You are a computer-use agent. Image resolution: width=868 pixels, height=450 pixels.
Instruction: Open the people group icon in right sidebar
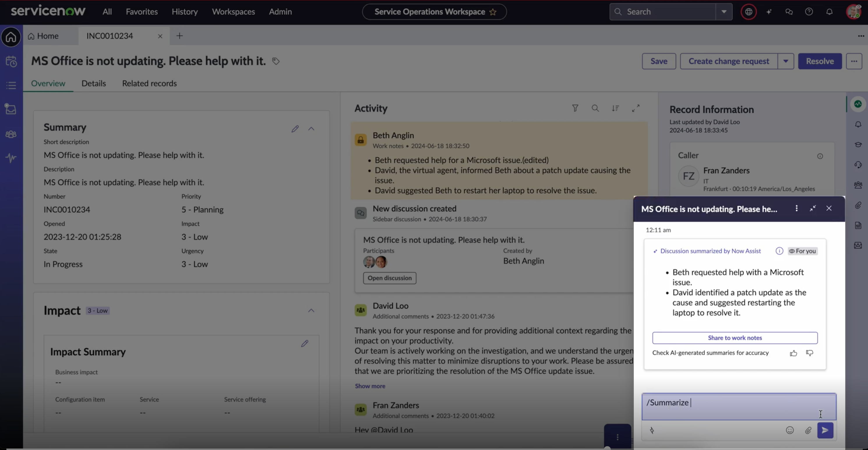858,185
